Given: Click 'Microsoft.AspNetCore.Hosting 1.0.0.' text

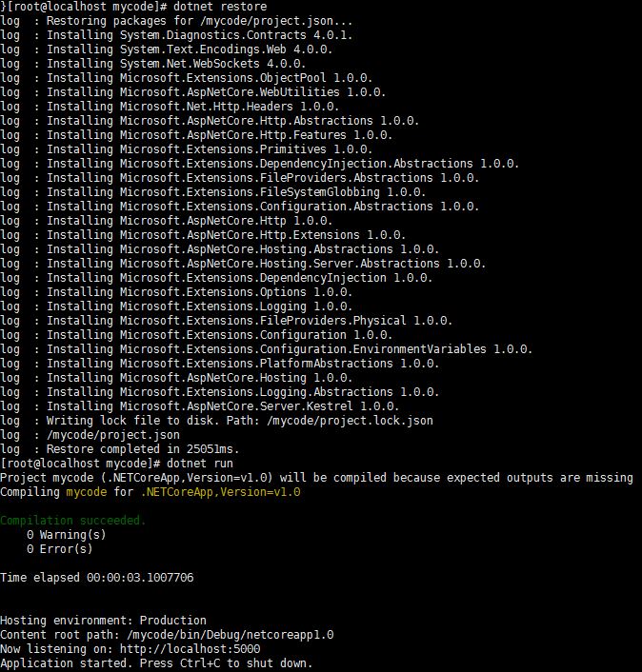Looking at the screenshot, I should (236, 378).
